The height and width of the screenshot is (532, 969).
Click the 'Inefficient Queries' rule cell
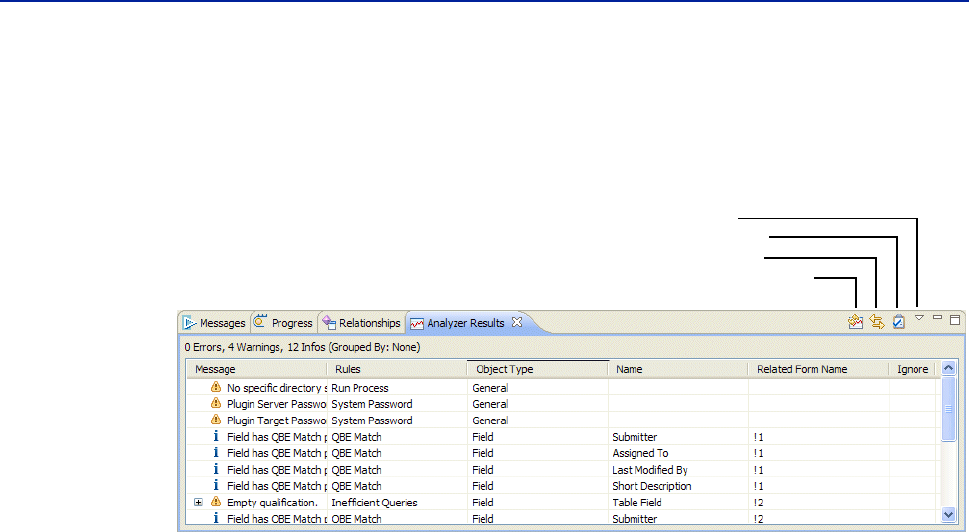tap(374, 502)
